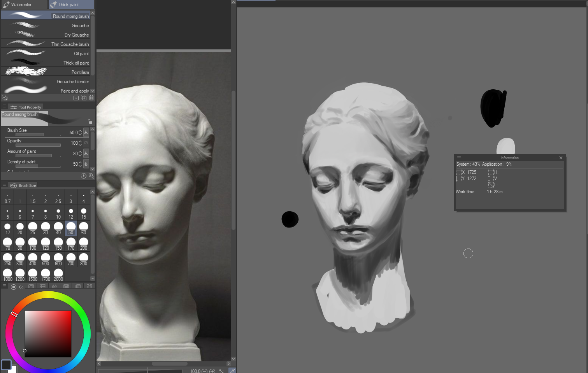588x373 pixels.
Task: Toggle the Opacity dynamics checkbox
Action: tap(86, 143)
